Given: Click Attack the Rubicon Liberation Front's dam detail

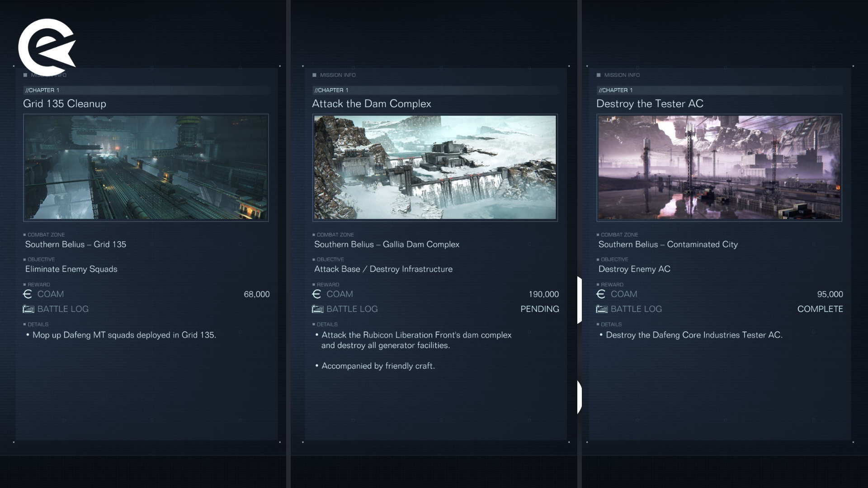Looking at the screenshot, I should click(x=416, y=340).
